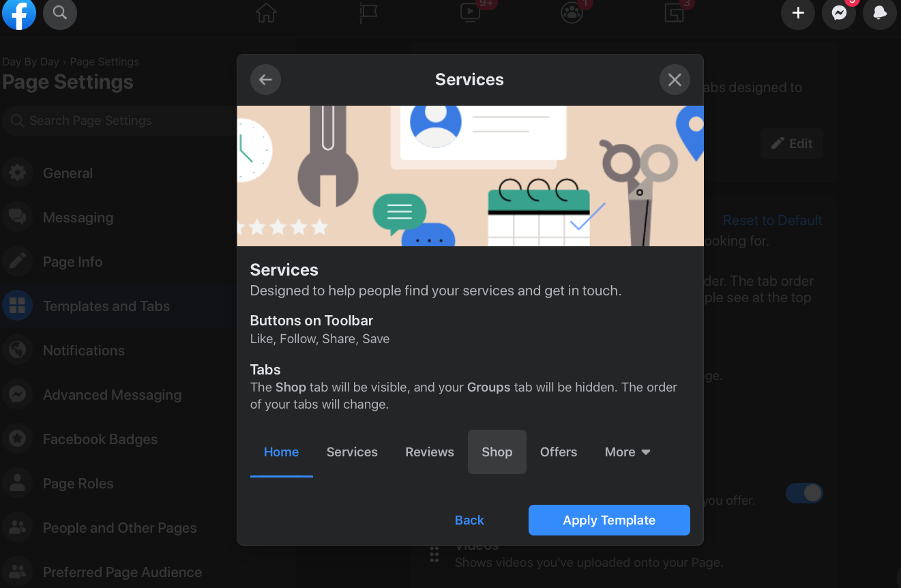
Task: Click the Search Page Settings field
Action: pos(120,121)
